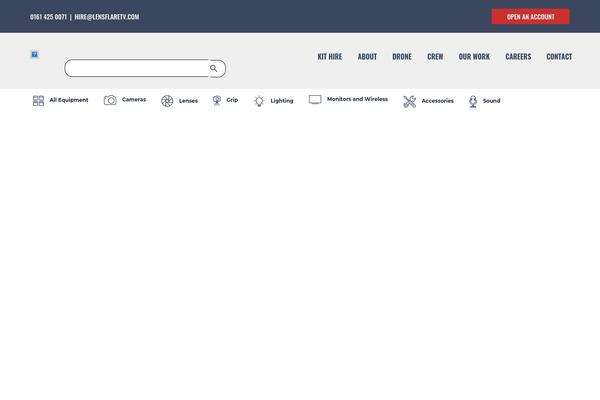The height and width of the screenshot is (400, 600).
Task: Email hire@lensflaretv.com link
Action: [x=107, y=17]
